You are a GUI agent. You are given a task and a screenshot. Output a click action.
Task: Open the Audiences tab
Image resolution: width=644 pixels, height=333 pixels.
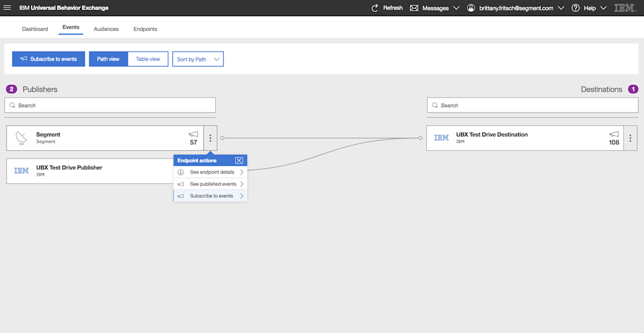click(106, 29)
